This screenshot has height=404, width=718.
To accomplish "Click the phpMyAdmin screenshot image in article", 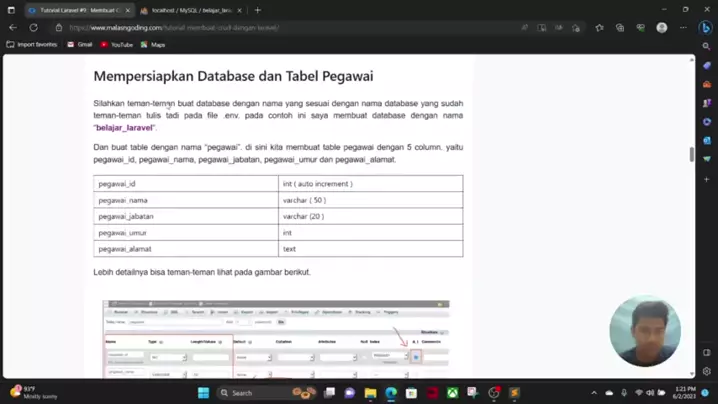I will pyautogui.click(x=275, y=338).
